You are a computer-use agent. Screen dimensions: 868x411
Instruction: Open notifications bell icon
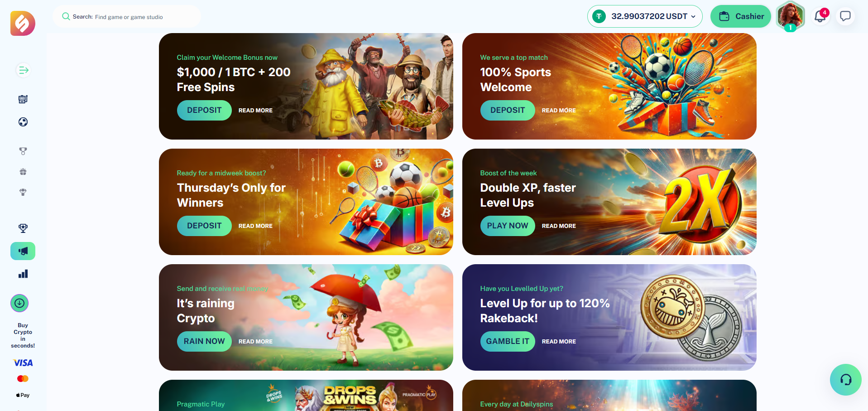point(820,17)
